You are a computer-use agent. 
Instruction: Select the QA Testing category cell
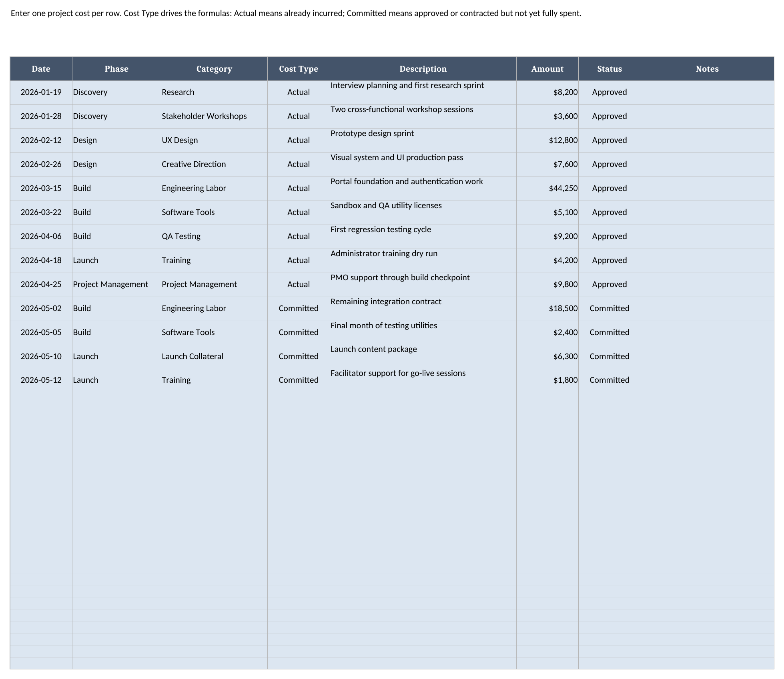pos(214,237)
